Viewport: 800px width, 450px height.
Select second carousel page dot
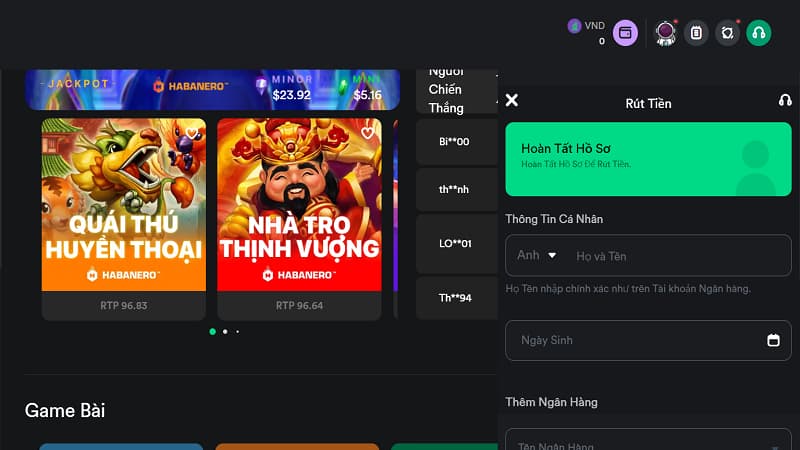tap(225, 332)
